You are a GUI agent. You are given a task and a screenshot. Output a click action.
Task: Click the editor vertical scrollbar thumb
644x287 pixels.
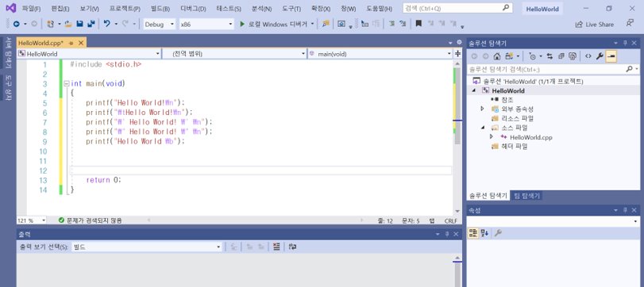pos(457,106)
